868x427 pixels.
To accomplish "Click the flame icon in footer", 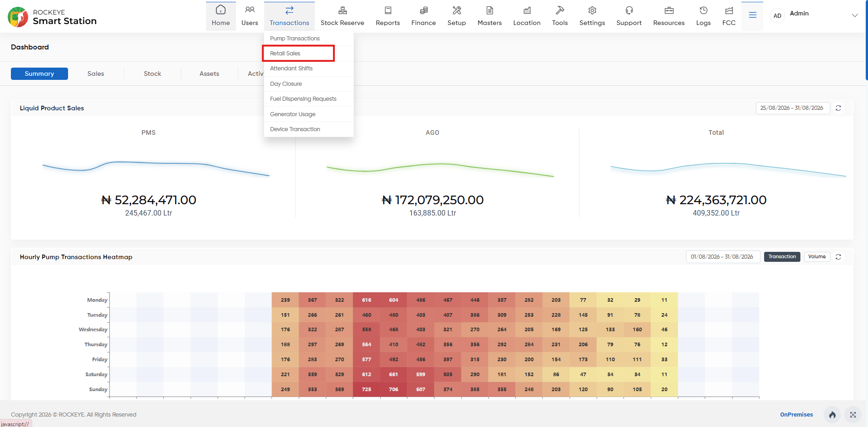I will [832, 415].
